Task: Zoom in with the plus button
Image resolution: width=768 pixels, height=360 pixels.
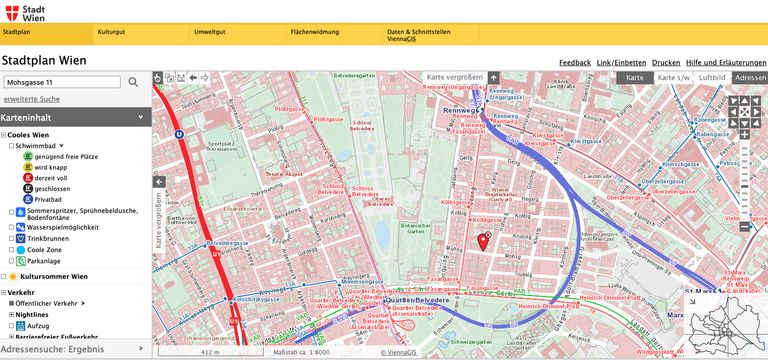Action: point(744,135)
